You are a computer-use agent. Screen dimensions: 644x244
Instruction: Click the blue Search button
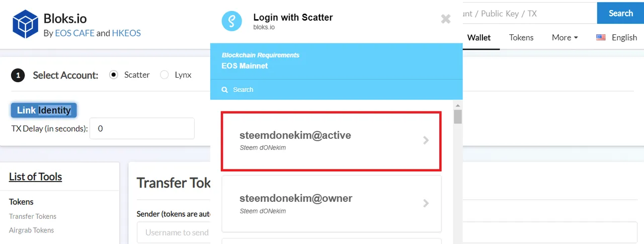coord(620,13)
